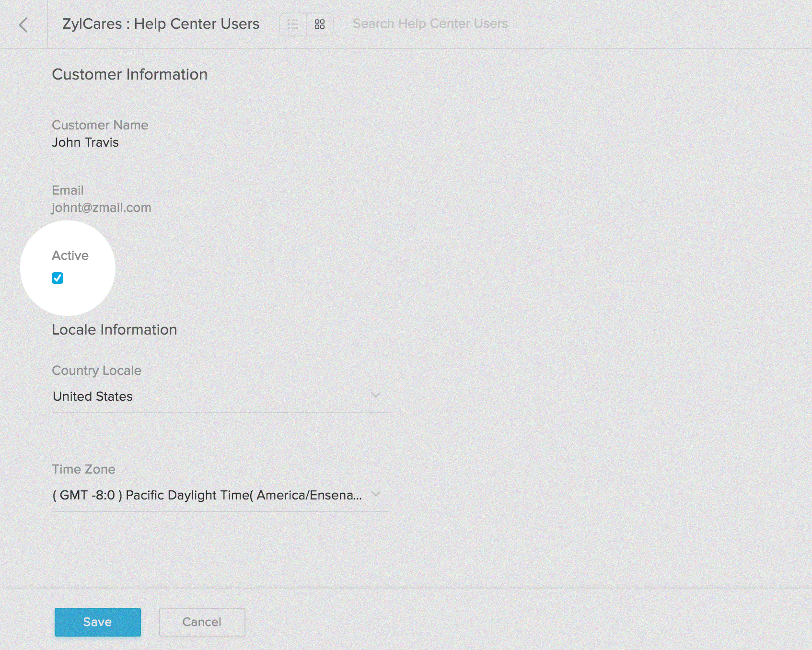
Task: Click the Time Zone chevron arrow
Action: (376, 494)
